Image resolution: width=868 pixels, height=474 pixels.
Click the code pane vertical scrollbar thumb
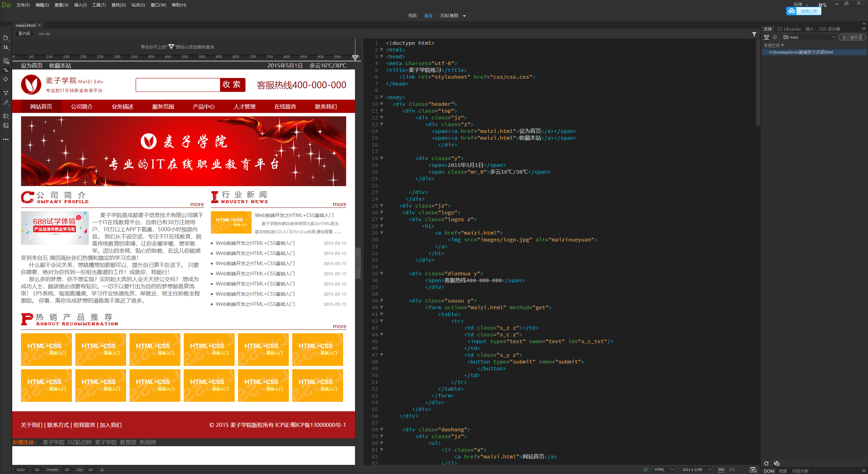click(x=758, y=83)
